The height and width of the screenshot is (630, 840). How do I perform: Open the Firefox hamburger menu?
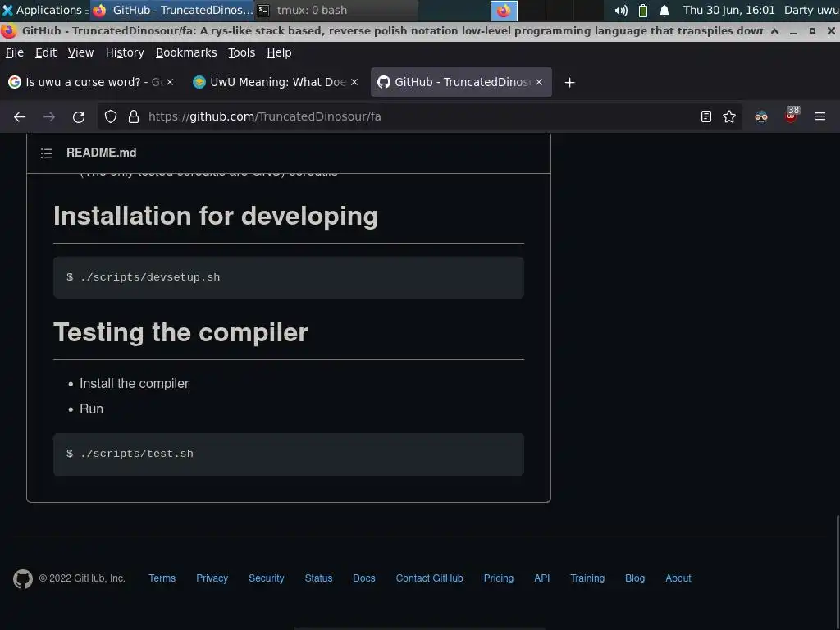pyautogui.click(x=820, y=116)
